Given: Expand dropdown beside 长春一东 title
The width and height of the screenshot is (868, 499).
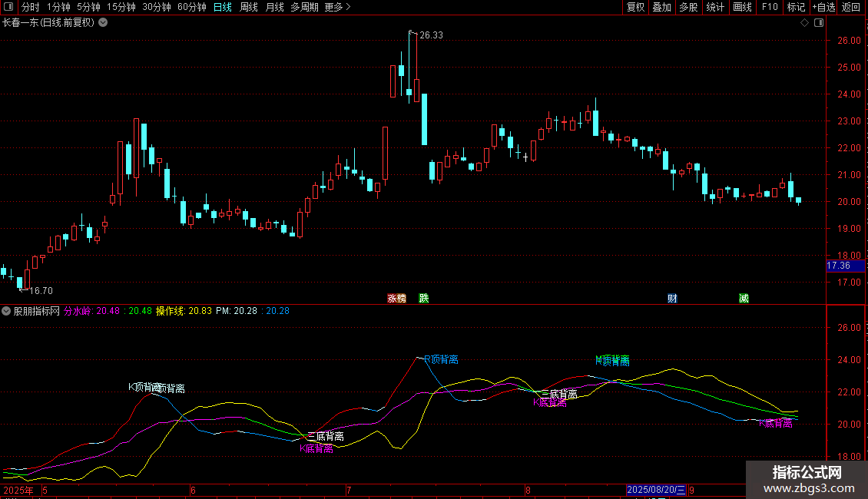Looking at the screenshot, I should (103, 23).
